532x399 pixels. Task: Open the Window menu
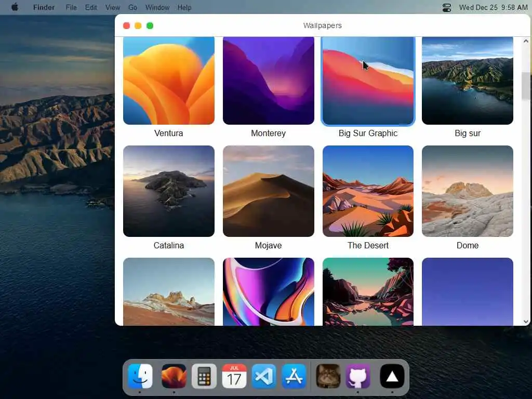[157, 7]
